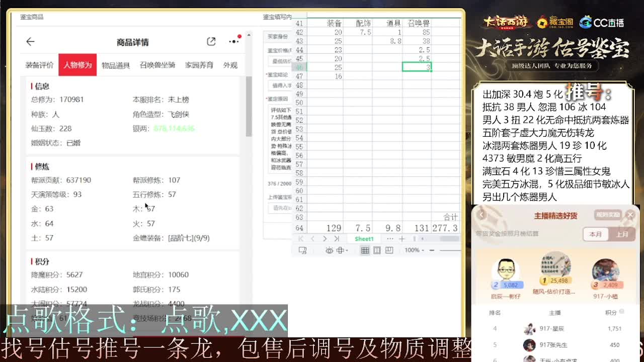
Task: Select the 人物修为 tab
Action: coord(77,65)
